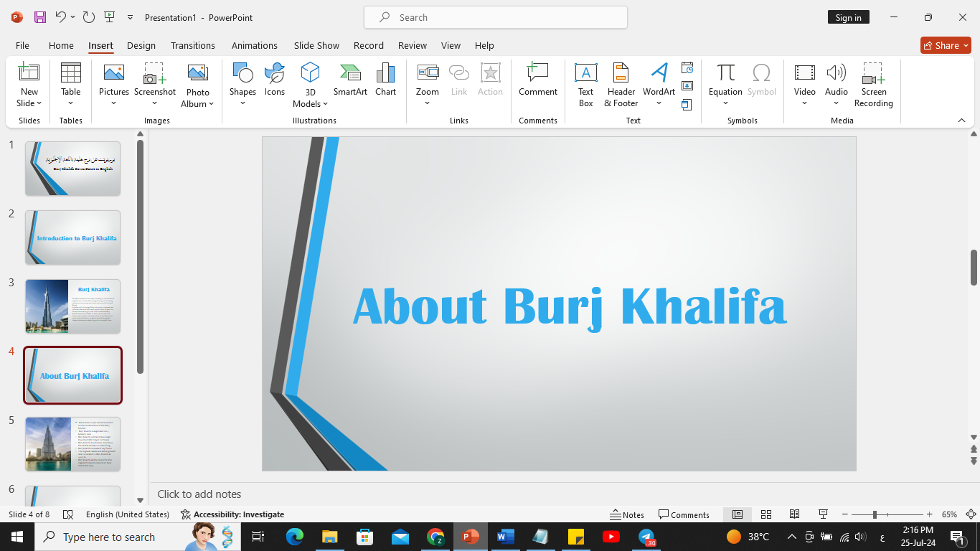Zoom out using the minus button

tap(845, 514)
